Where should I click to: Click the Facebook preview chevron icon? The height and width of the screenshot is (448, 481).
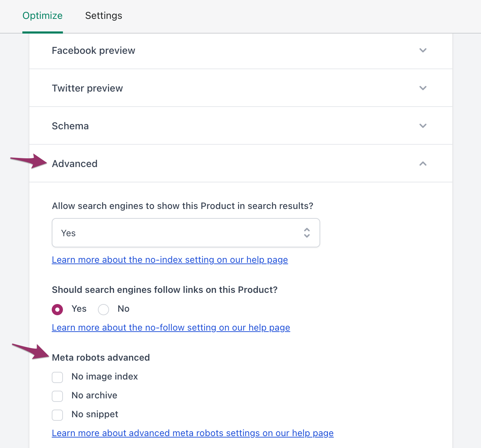click(423, 50)
